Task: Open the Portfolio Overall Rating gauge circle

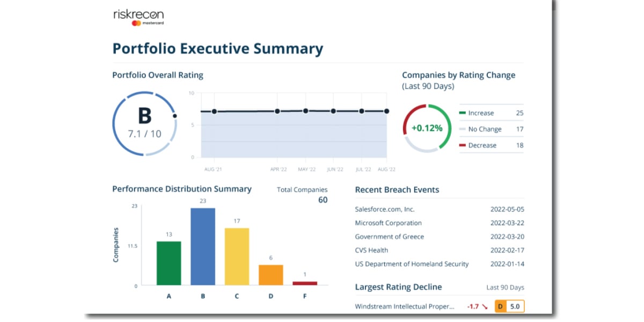Action: point(144,125)
